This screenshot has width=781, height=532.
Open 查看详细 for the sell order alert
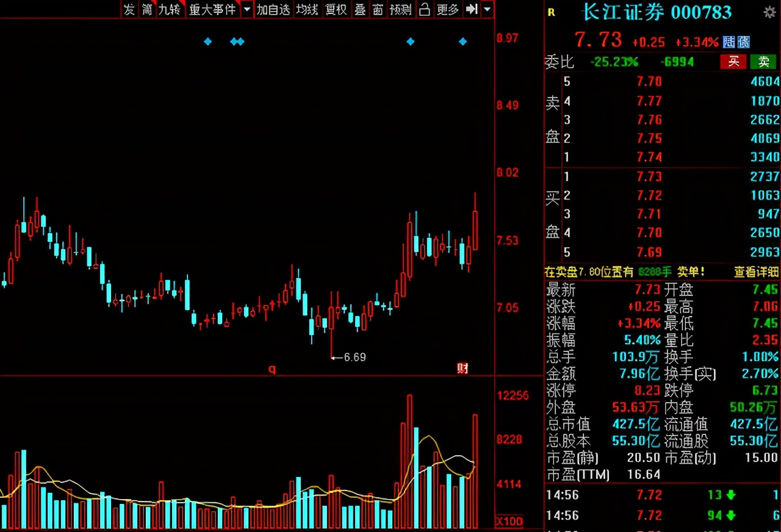756,272
